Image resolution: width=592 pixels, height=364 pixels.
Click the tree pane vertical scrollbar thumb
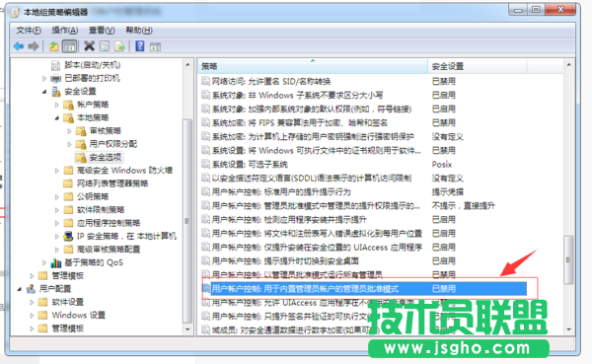tap(187, 221)
